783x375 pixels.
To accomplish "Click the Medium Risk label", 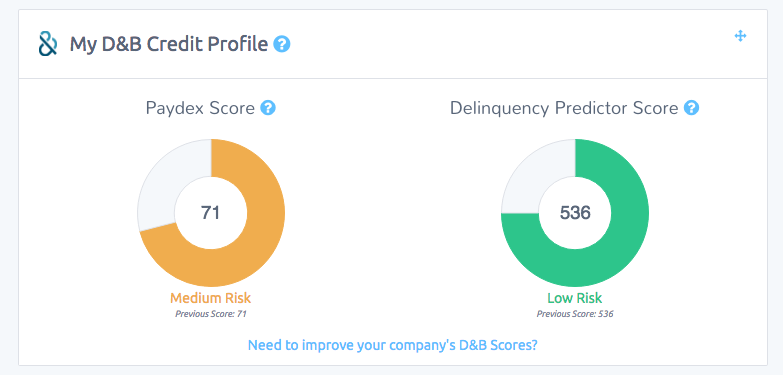I will point(210,299).
